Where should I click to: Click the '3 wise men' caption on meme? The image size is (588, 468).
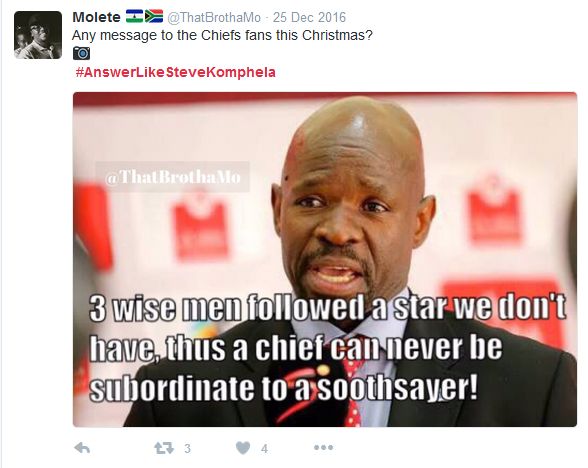pos(327,347)
